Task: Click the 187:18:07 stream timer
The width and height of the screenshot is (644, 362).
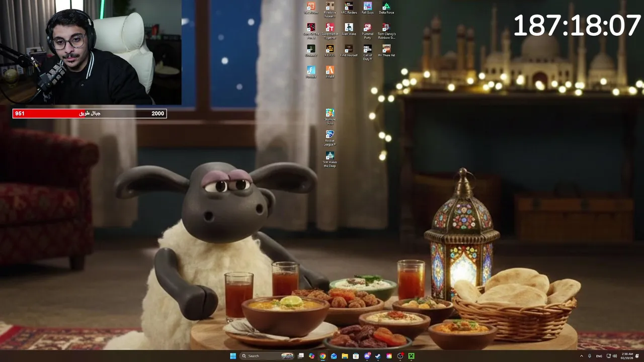Action: pos(577,26)
